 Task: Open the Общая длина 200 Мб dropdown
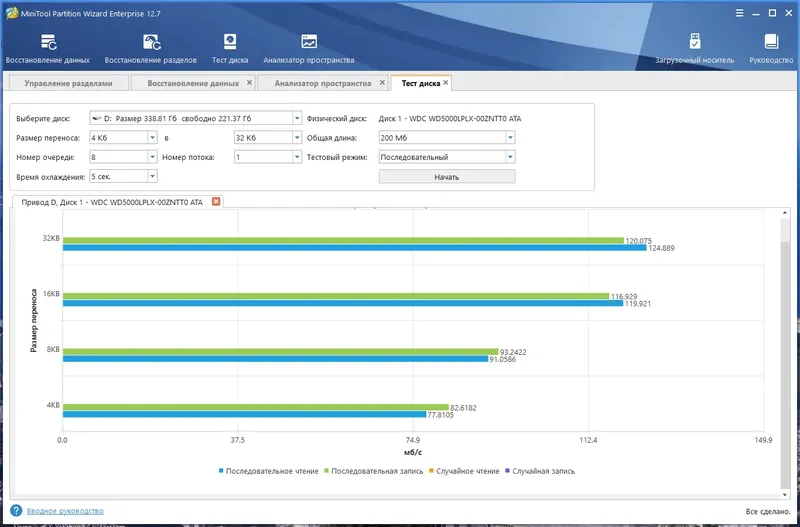coord(510,138)
